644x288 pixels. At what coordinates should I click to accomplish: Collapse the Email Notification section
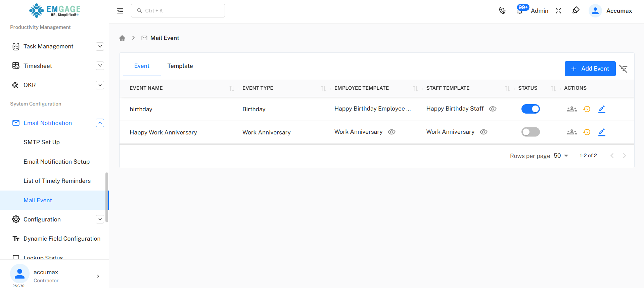point(100,123)
